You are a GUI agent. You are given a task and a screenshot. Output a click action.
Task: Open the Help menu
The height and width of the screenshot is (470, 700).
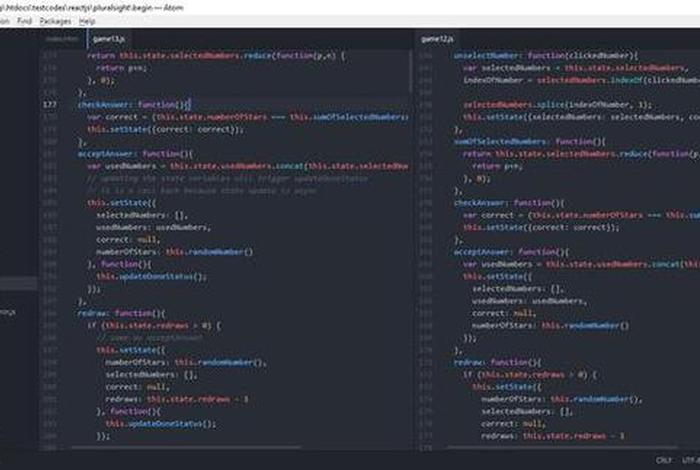[87, 21]
